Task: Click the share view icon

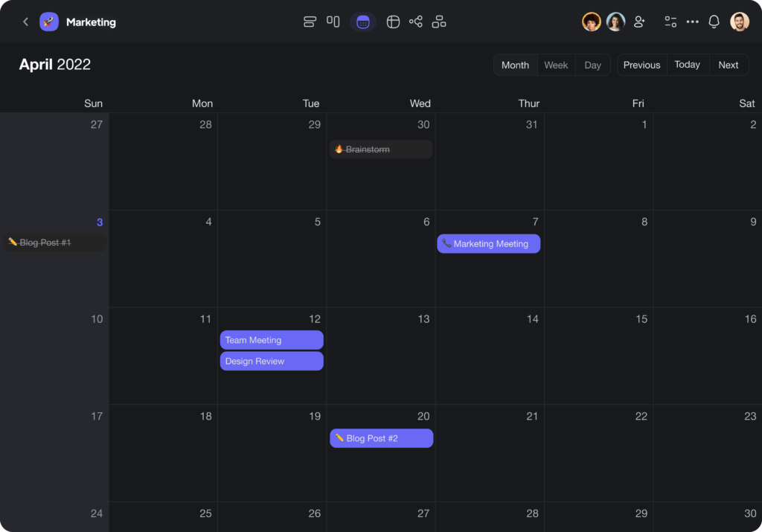Action: point(415,22)
